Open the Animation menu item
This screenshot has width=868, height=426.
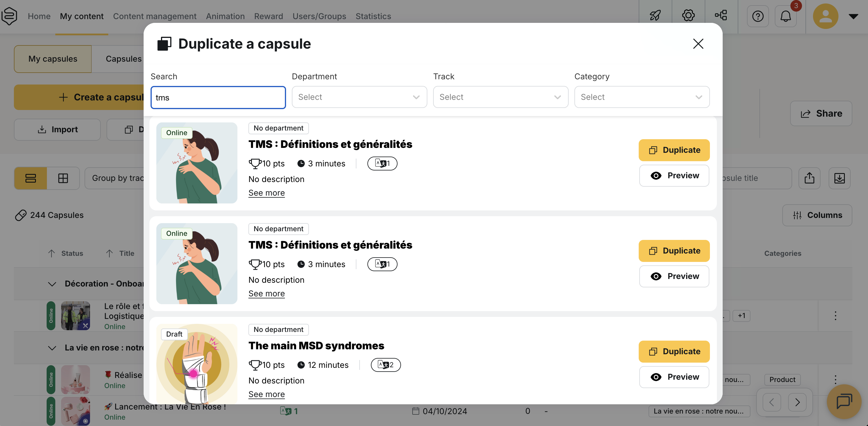225,16
